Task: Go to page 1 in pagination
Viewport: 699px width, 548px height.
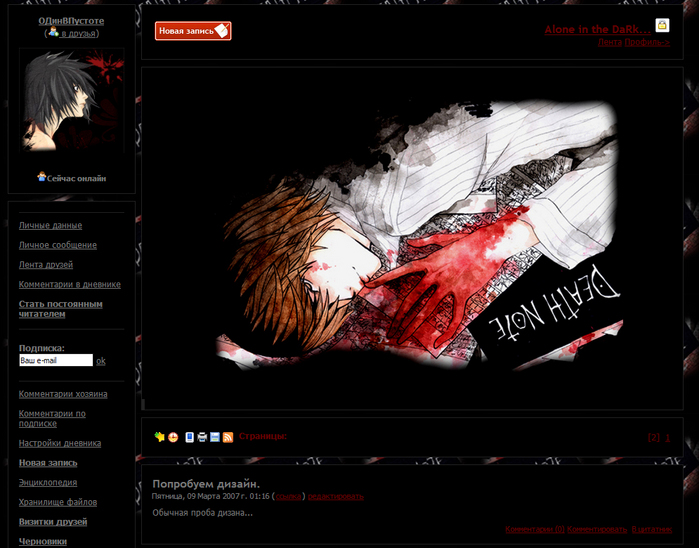Action: (x=667, y=437)
